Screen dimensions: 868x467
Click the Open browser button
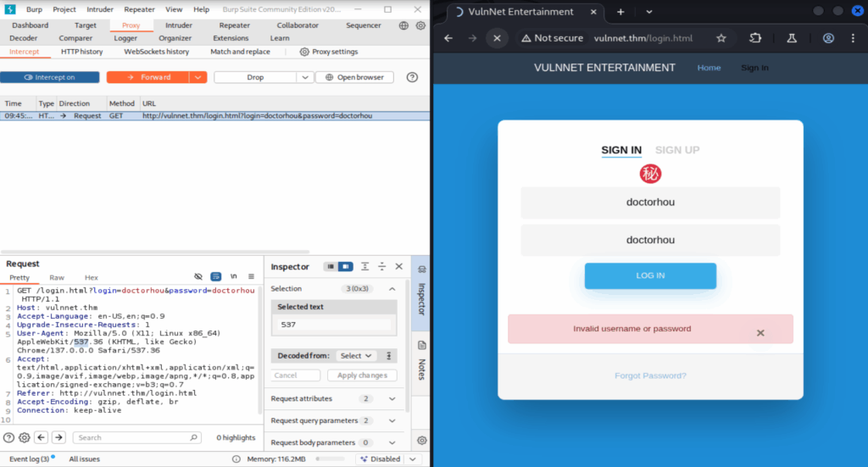point(354,77)
